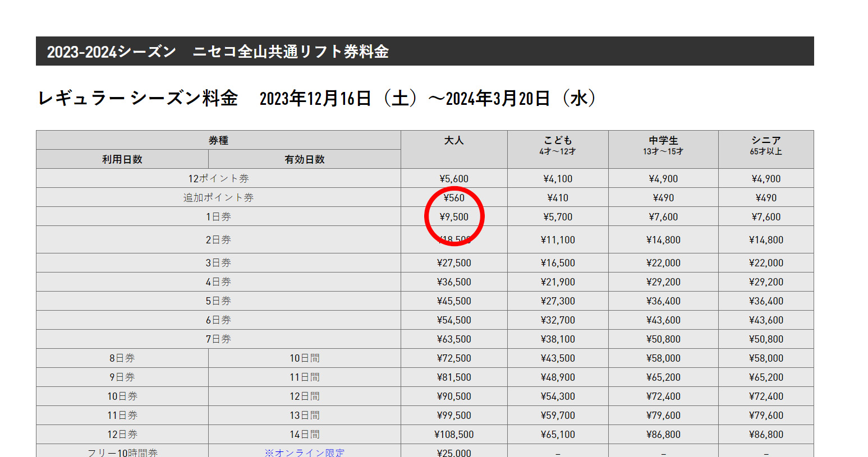Viewport: 868px width, 457px height.
Task: Click the 13日間 validity cell
Action: tap(305, 415)
